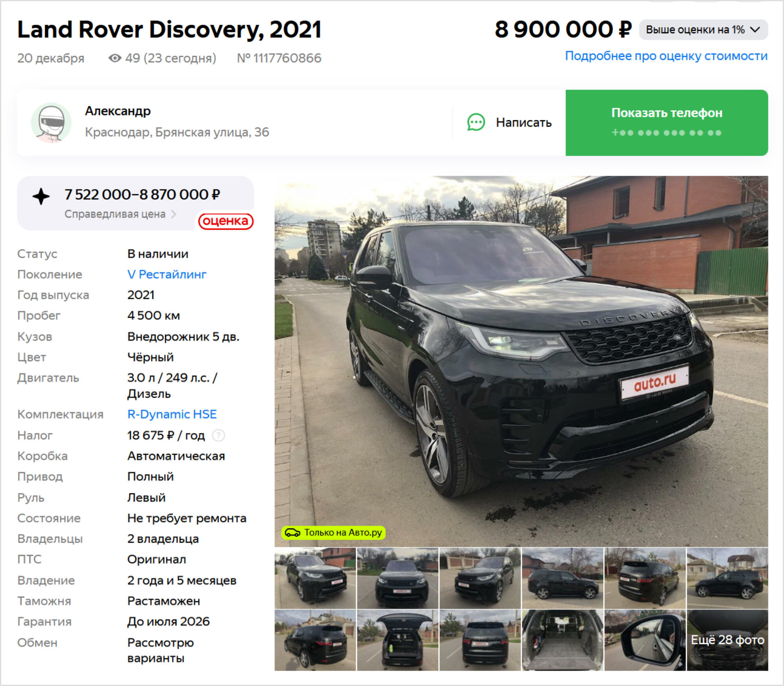
Task: Expand the Выше оценки на 1% dropdown
Action: (x=703, y=30)
